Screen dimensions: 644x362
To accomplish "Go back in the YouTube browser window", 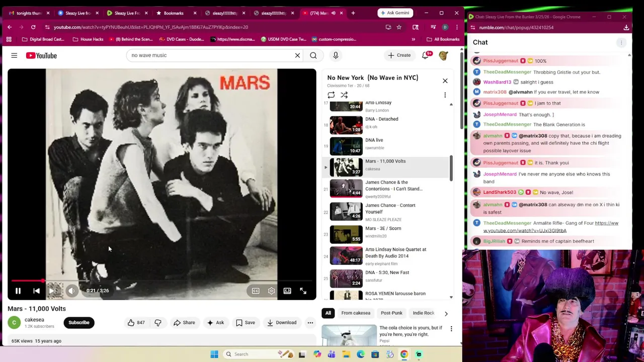I will pyautogui.click(x=10, y=27).
